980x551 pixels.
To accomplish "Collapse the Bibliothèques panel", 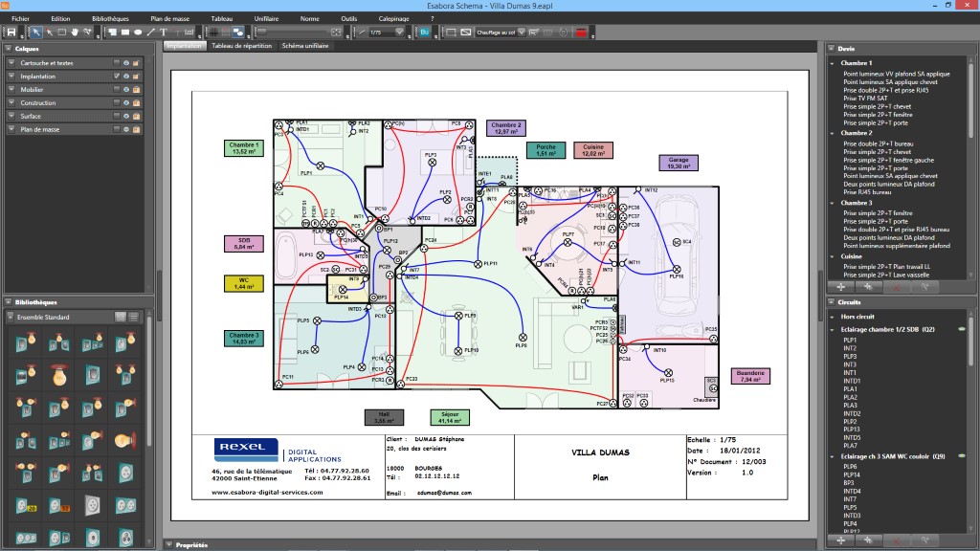I will click(x=8, y=301).
